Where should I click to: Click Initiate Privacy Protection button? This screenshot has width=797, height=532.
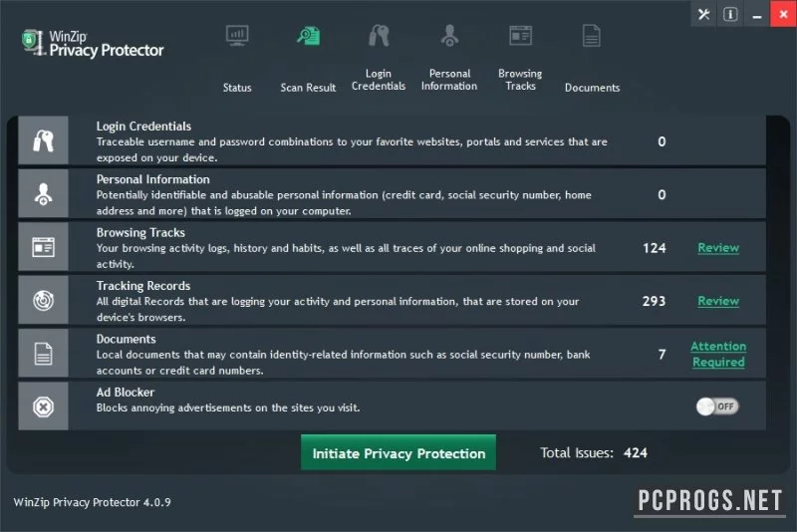pyautogui.click(x=398, y=452)
